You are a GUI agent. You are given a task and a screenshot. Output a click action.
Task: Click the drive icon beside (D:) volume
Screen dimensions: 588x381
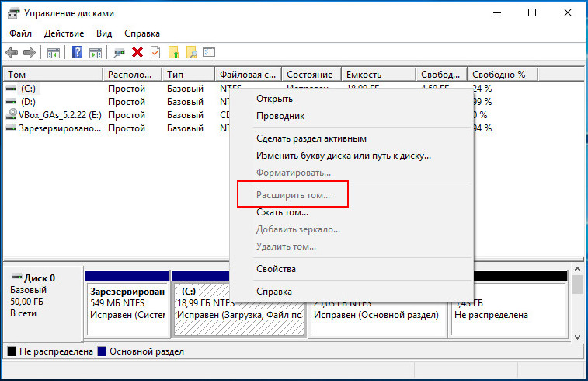(11, 102)
